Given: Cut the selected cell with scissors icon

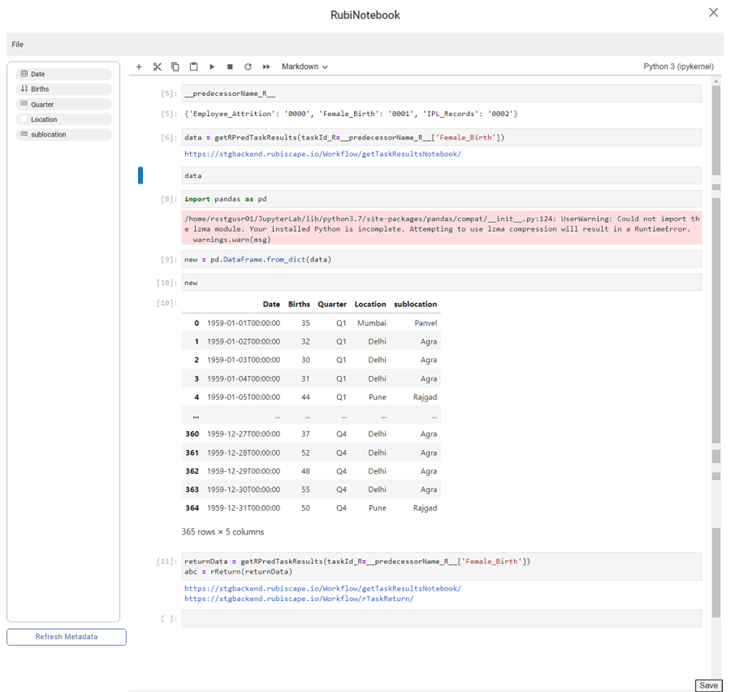Looking at the screenshot, I should pos(157,67).
